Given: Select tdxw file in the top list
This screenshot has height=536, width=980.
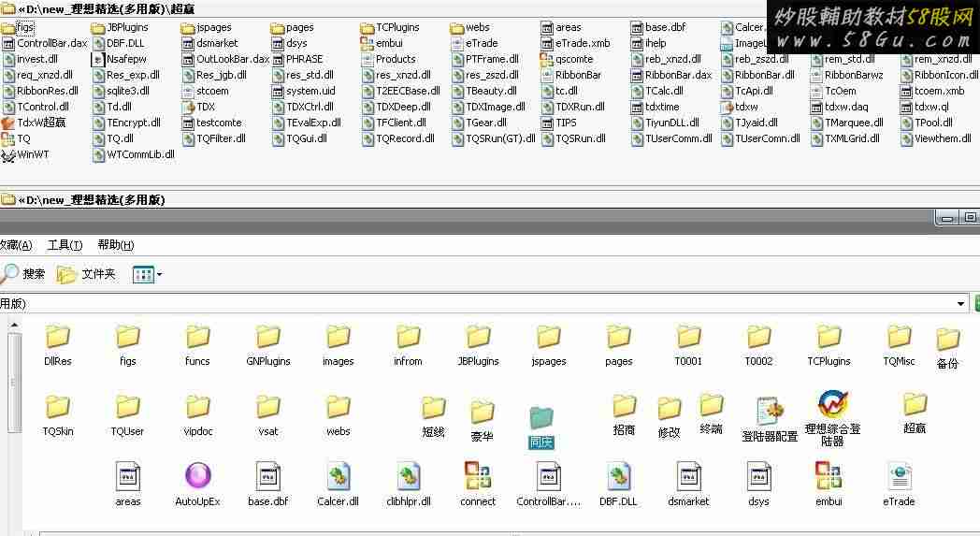Looking at the screenshot, I should click(740, 107).
